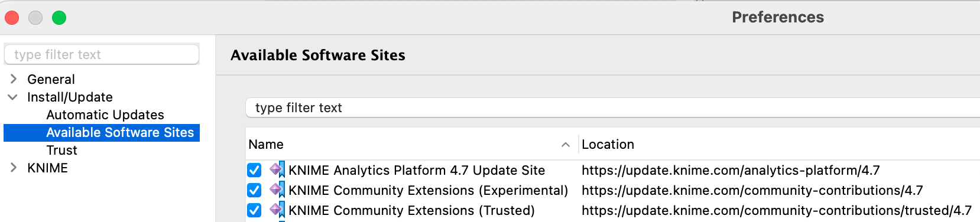The height and width of the screenshot is (222, 980).
Task: Select the community-contributions/trusted/4.7 location
Action: coord(776,210)
